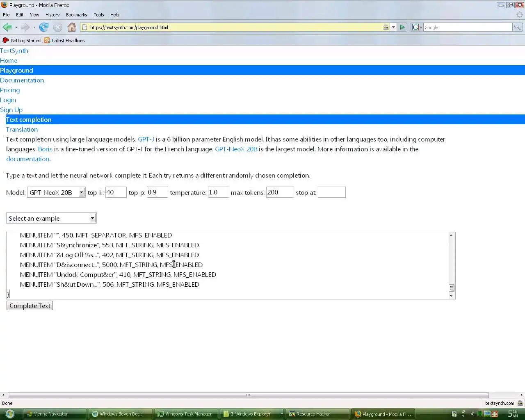Click the Stop loading icon
This screenshot has height=420, width=525.
(58, 27)
